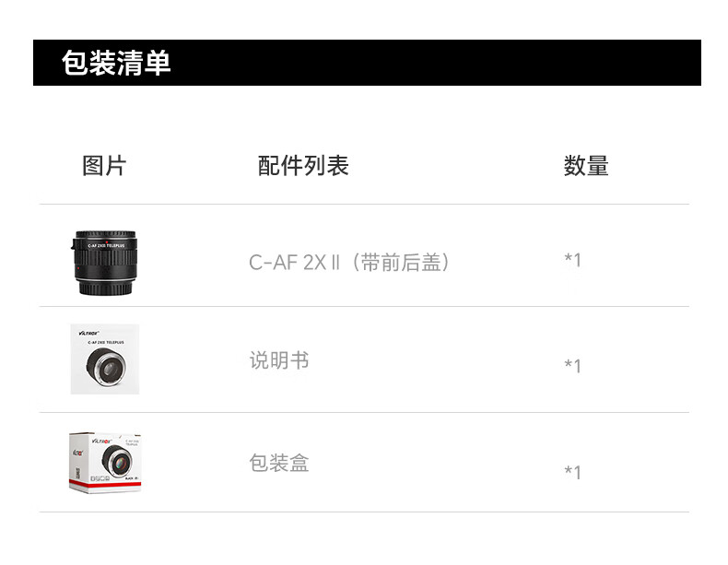Select the 图片 column header
The height and width of the screenshot is (565, 728).
(104, 166)
